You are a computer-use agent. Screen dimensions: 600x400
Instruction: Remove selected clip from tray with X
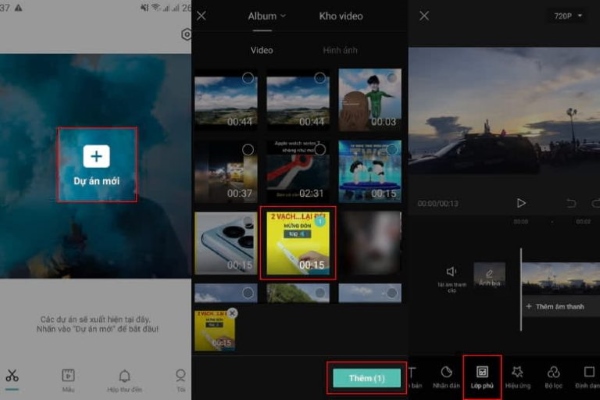[232, 313]
